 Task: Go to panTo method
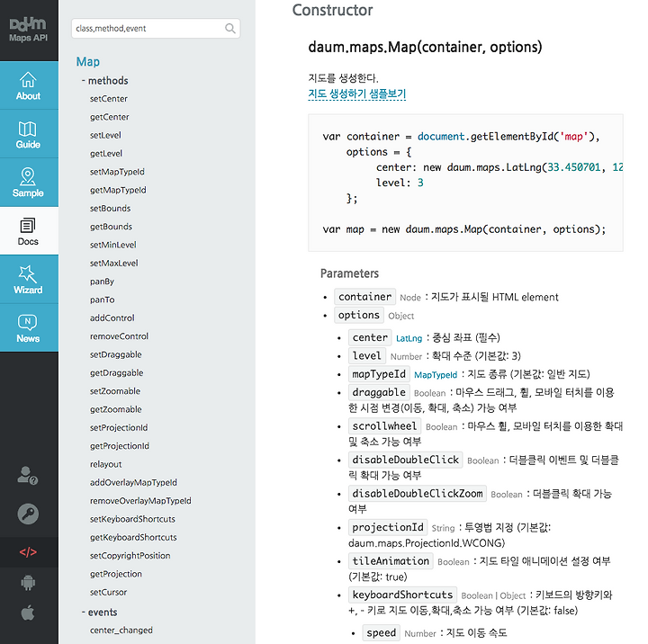[x=102, y=300]
